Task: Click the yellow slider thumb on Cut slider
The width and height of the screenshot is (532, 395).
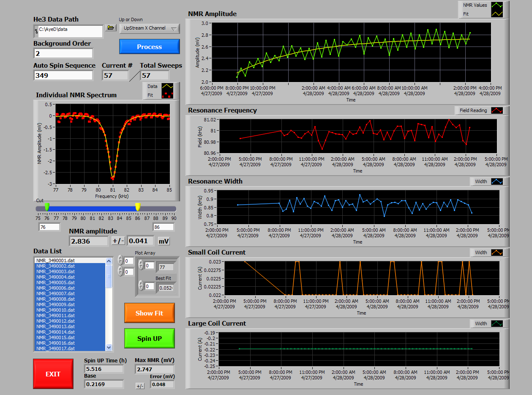Action: (138, 206)
